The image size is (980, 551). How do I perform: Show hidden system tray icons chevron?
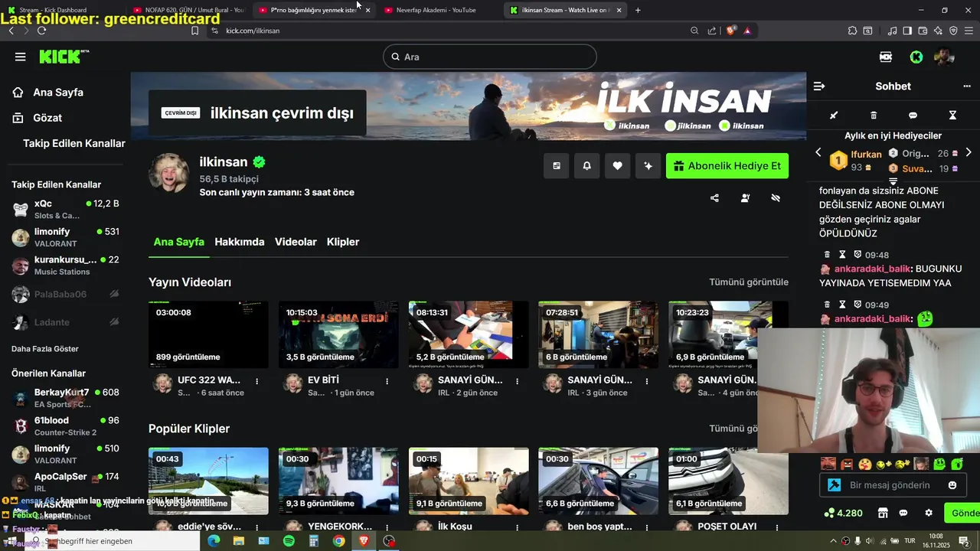point(833,541)
